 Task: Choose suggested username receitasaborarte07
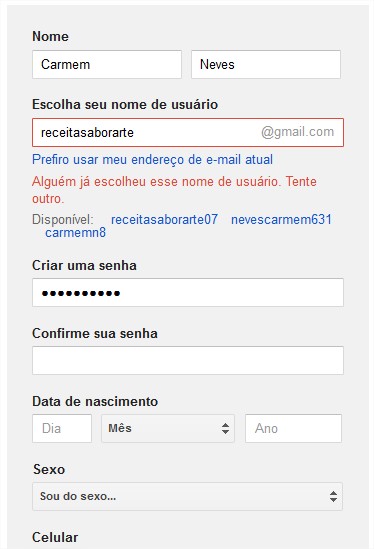tap(164, 220)
